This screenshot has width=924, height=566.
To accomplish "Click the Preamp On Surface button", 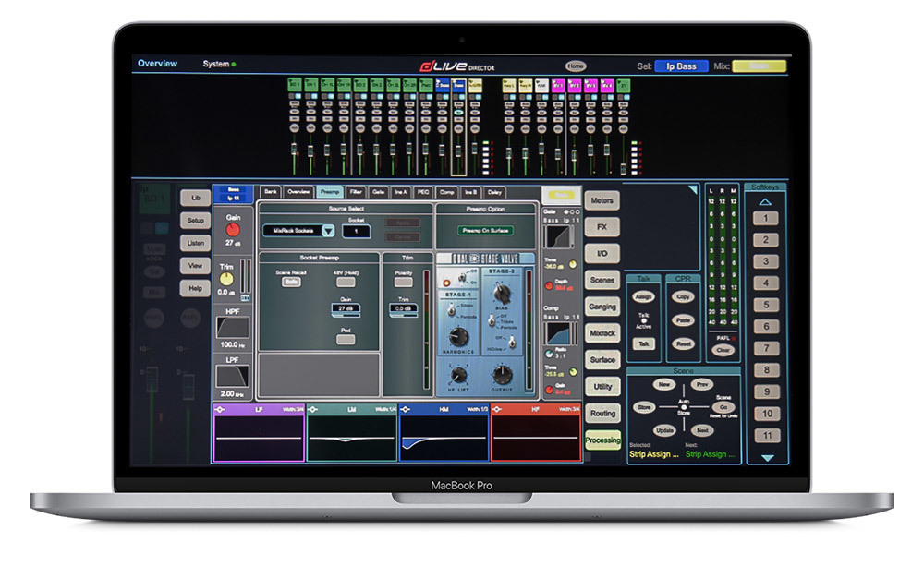I will [485, 230].
